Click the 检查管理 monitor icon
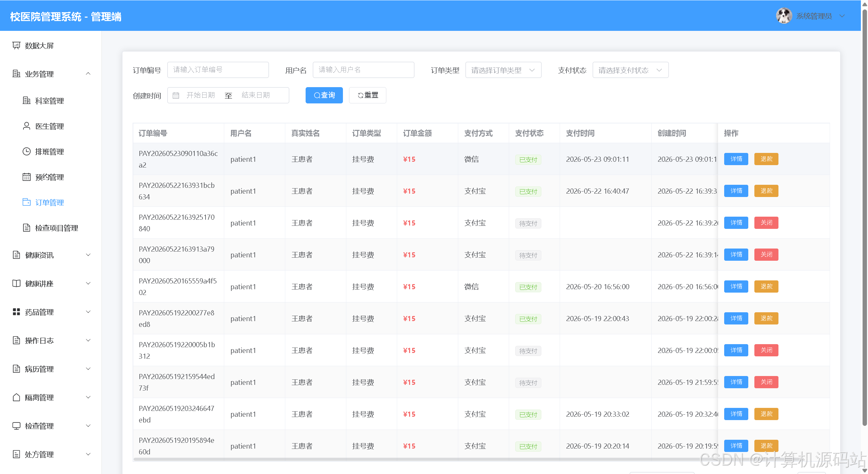Viewport: 868px width, 474px height. [x=16, y=426]
